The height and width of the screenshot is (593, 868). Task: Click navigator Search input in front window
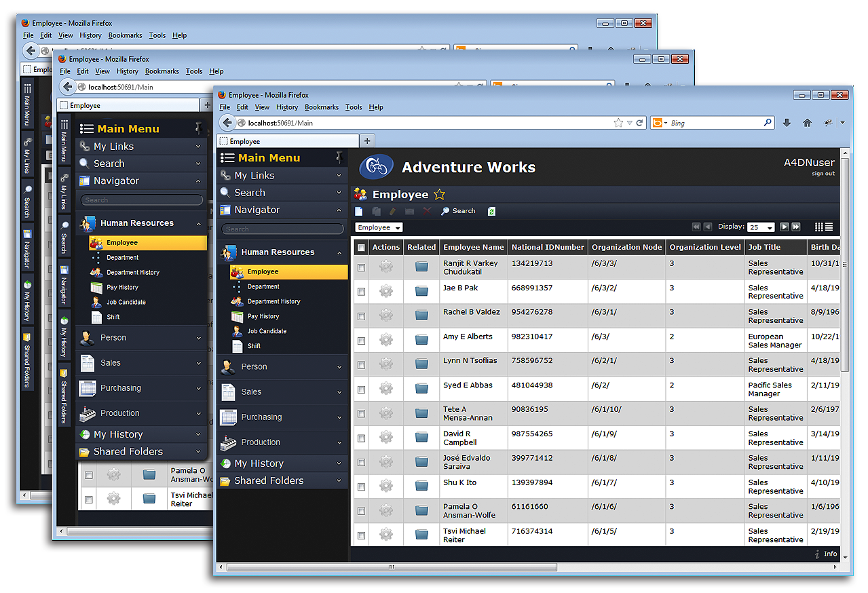tap(283, 229)
